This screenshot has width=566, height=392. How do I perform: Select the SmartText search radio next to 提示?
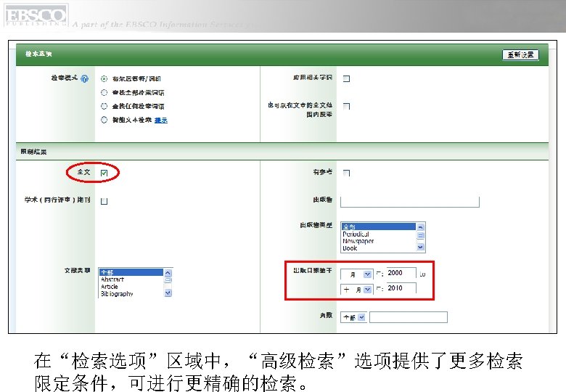104,120
